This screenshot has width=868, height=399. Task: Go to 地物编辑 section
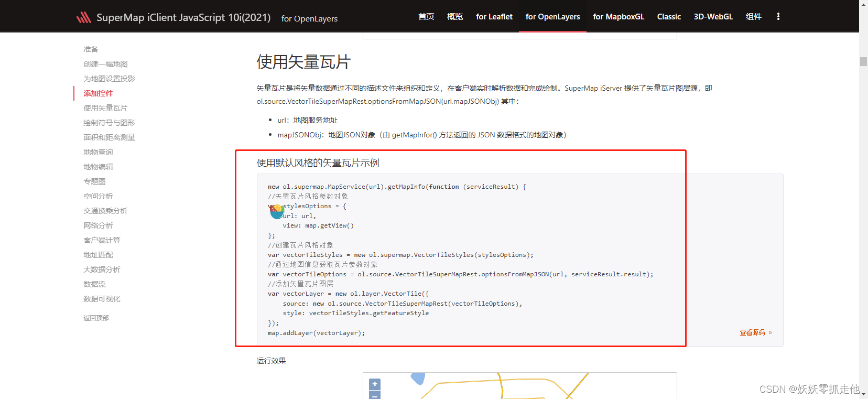click(x=98, y=167)
